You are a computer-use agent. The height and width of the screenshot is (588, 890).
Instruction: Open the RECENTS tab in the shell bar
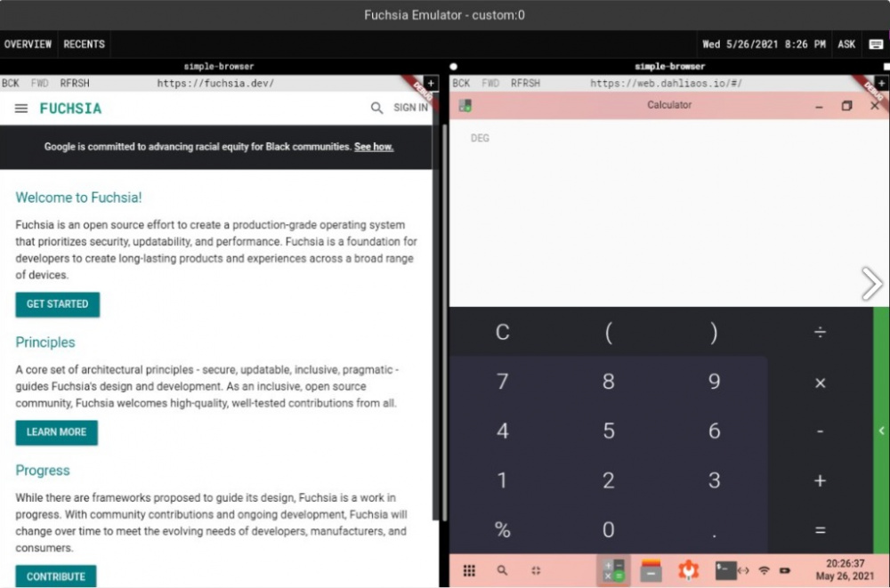tap(84, 44)
